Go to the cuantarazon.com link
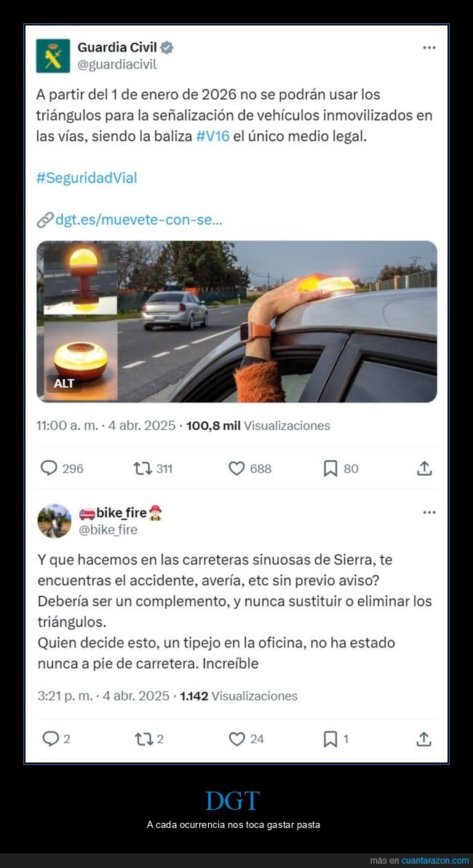 pyautogui.click(x=434, y=860)
